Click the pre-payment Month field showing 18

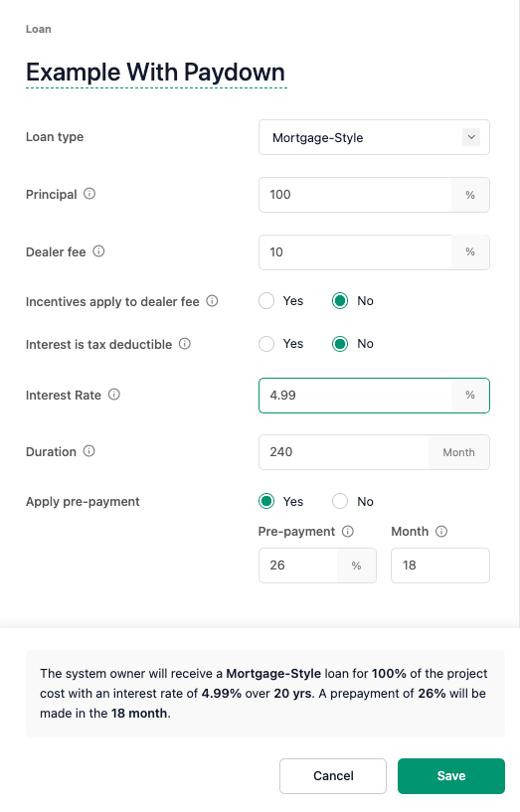(x=440, y=566)
